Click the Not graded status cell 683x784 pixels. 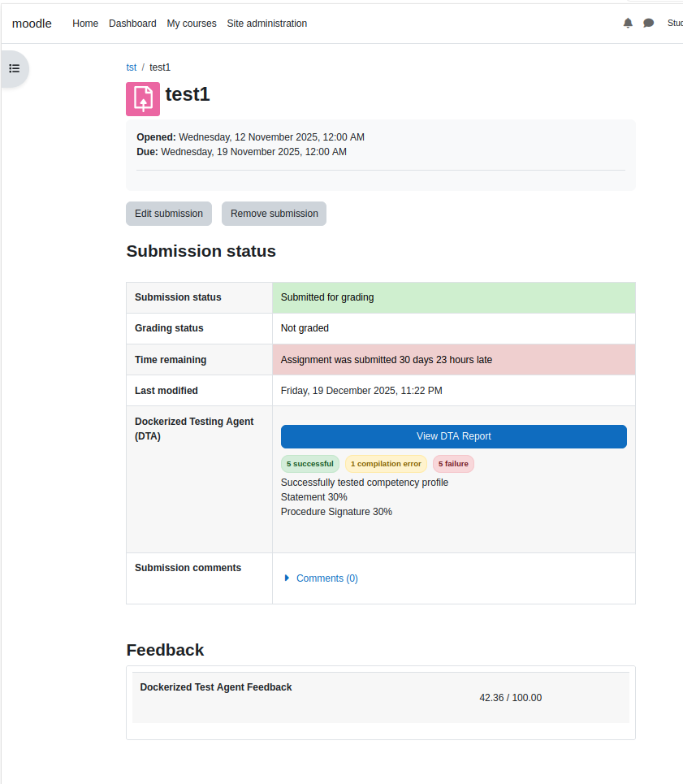(454, 328)
